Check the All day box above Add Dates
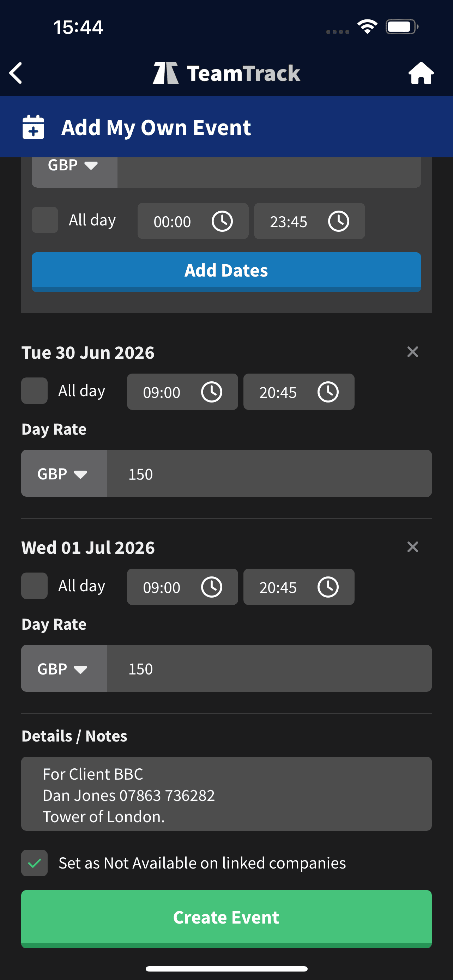 point(45,220)
